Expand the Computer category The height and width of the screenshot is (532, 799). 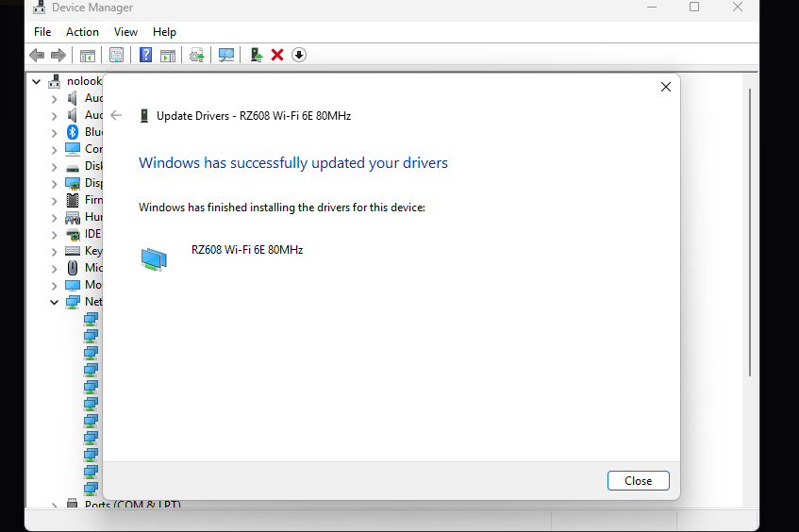(54, 150)
